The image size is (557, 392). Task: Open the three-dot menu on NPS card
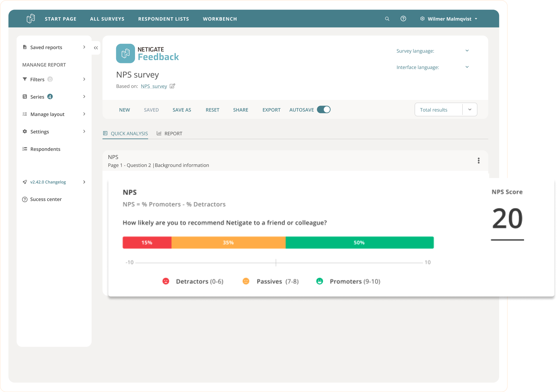(478, 161)
